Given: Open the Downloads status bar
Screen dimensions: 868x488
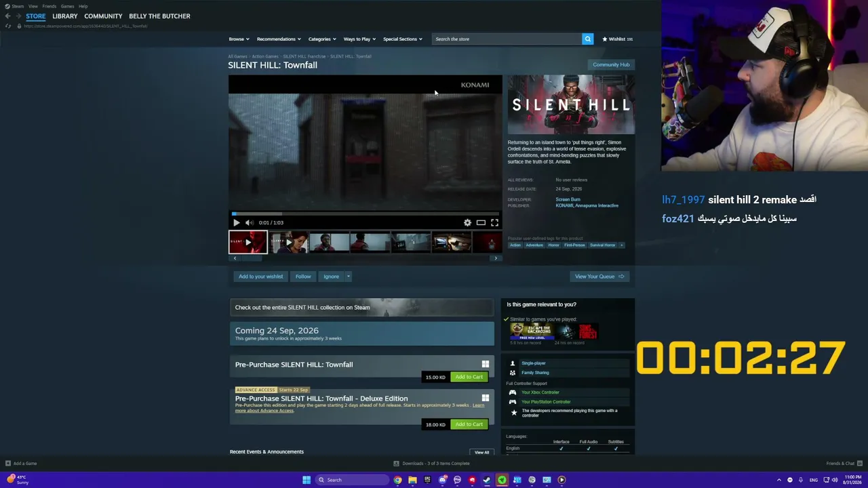Looking at the screenshot, I should [432, 464].
